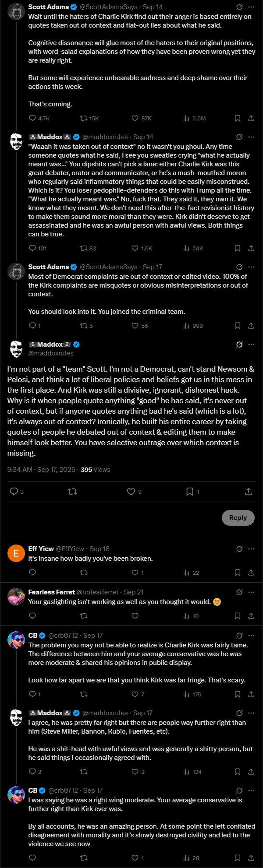Image resolution: width=263 pixels, height=868 pixels.
Task: Bookmark Maddox's Sep 14 reply
Action: pos(238,248)
